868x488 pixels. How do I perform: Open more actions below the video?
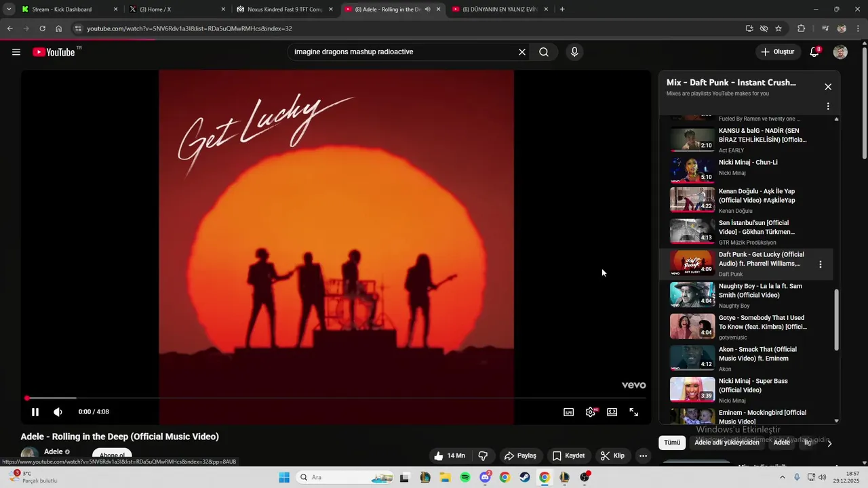(644, 455)
